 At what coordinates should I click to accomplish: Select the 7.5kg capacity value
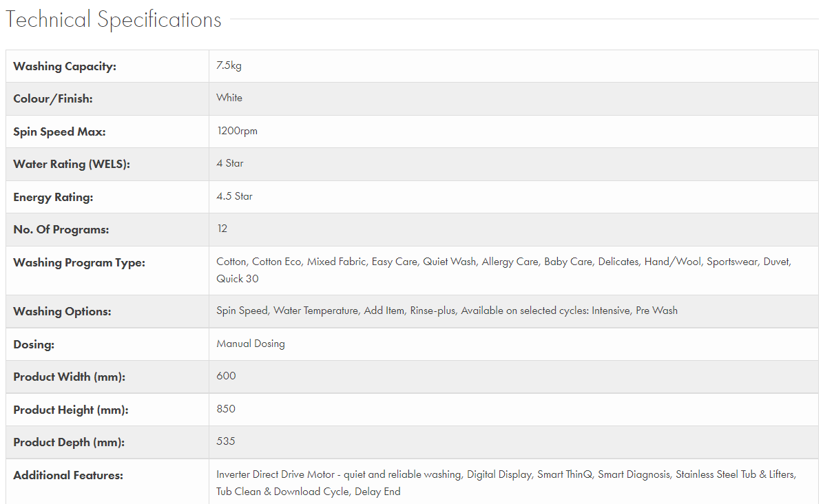pos(229,66)
